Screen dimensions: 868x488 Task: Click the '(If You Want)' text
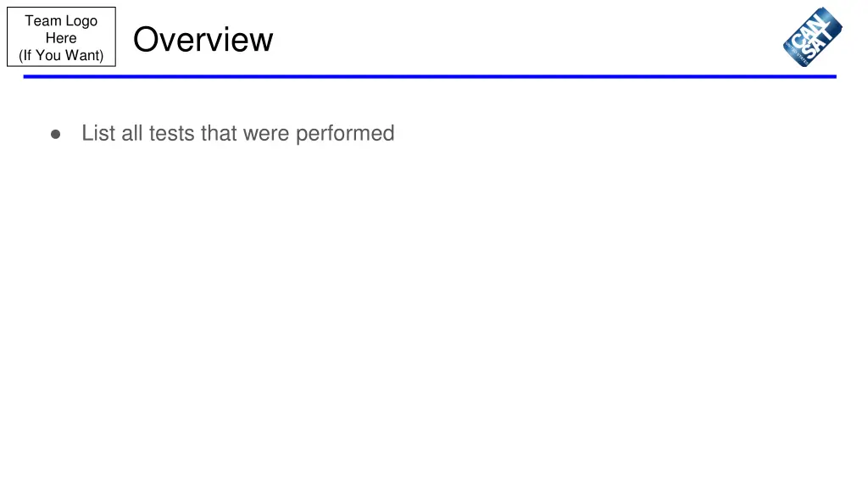click(61, 55)
